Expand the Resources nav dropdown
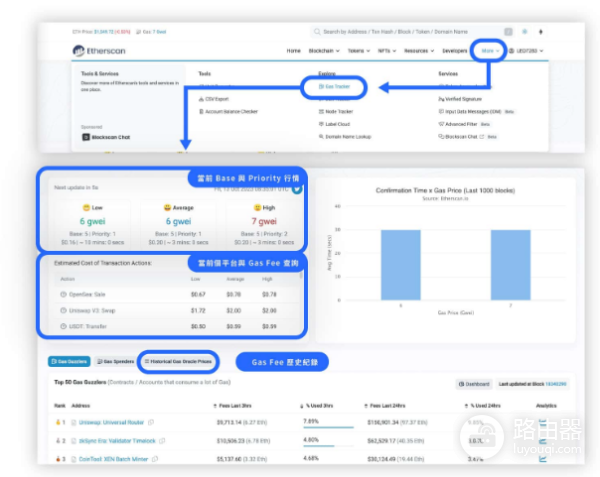The height and width of the screenshot is (477, 600). [x=419, y=51]
